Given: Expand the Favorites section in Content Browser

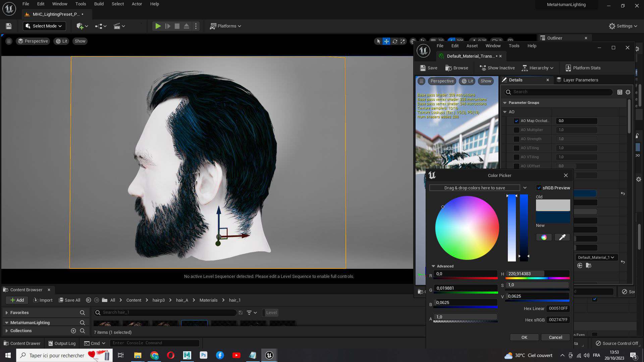Looking at the screenshot, I should pos(6,313).
